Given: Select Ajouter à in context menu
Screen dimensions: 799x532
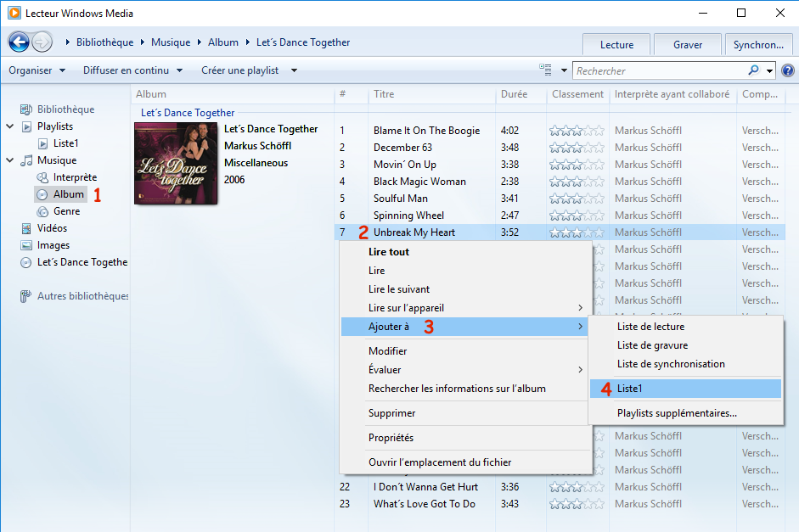Looking at the screenshot, I should 464,327.
